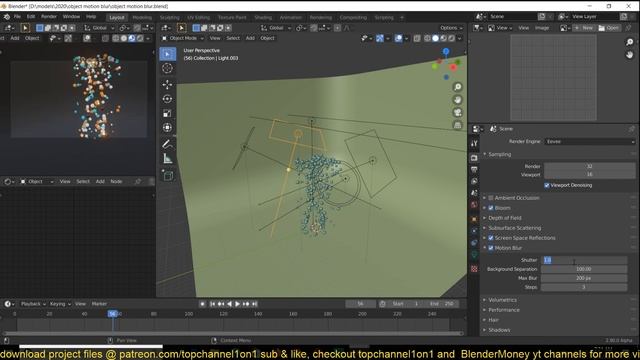Enable the Ambient Occlusion checkbox
The height and width of the screenshot is (360, 640).
[x=491, y=198]
